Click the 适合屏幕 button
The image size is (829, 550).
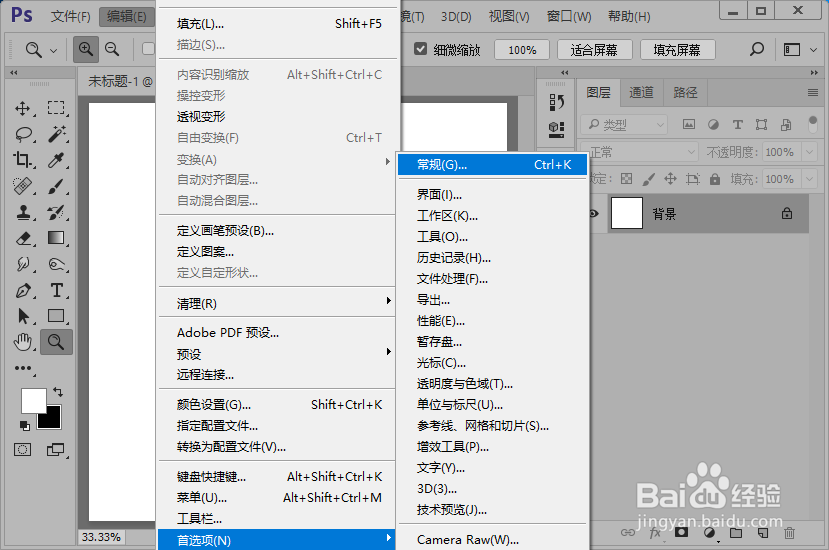click(x=594, y=50)
